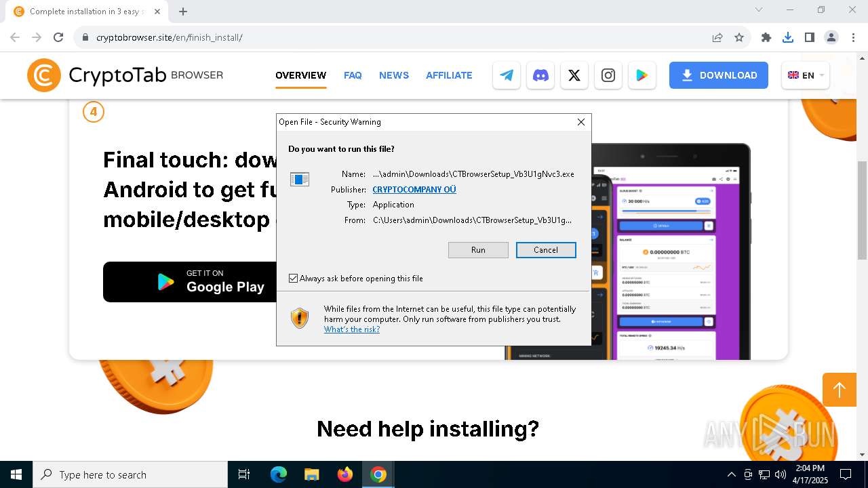
Task: Click the blue DOWNLOAD button
Action: coord(719,75)
